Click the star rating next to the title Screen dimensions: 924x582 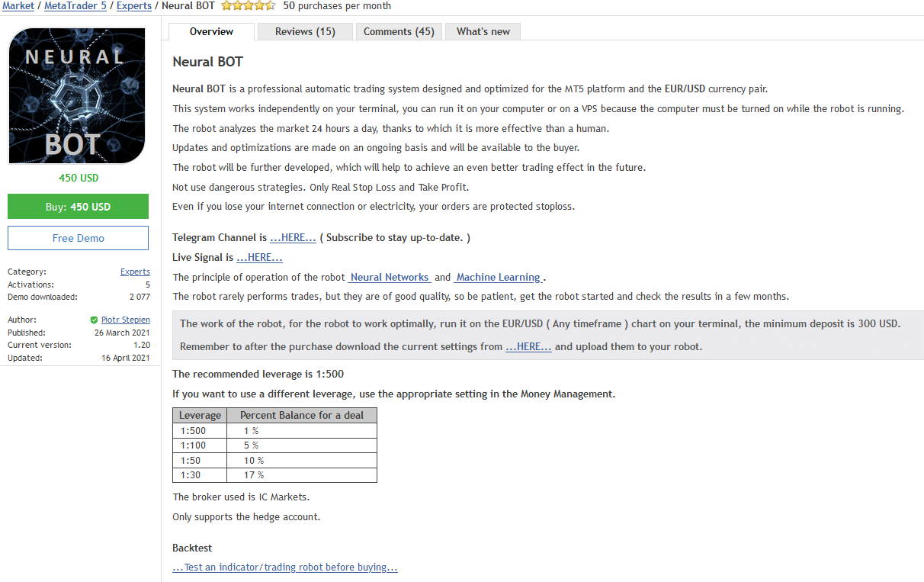(x=248, y=6)
